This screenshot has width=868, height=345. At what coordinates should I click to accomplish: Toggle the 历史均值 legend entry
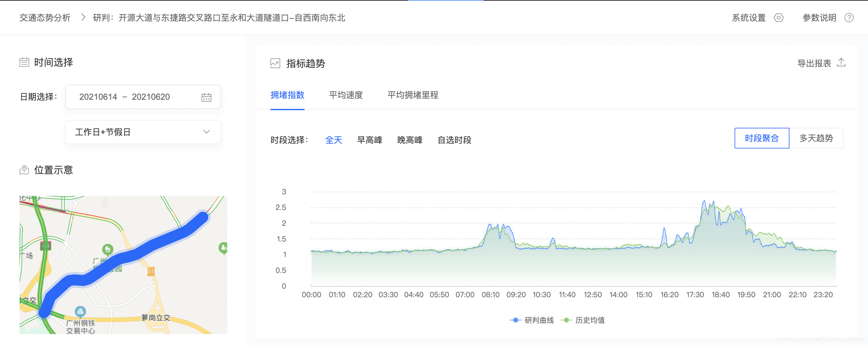click(593, 321)
